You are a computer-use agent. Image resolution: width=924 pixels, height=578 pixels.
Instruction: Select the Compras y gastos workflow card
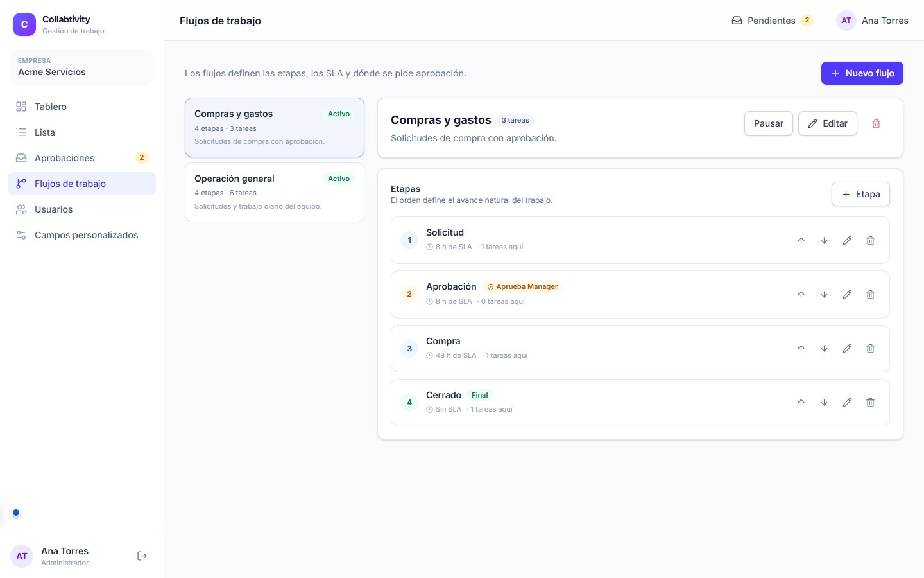click(x=275, y=127)
